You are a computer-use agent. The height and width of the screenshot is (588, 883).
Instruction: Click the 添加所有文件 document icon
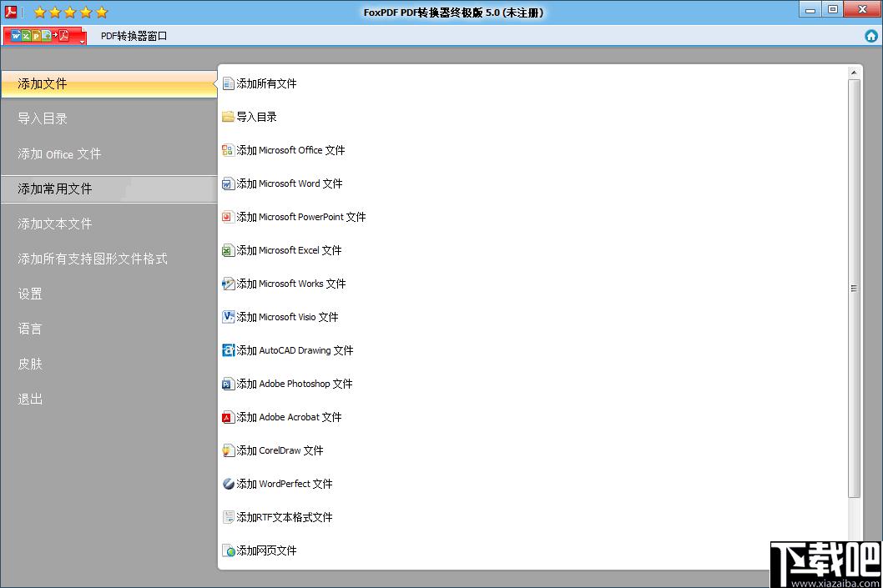pyautogui.click(x=228, y=84)
